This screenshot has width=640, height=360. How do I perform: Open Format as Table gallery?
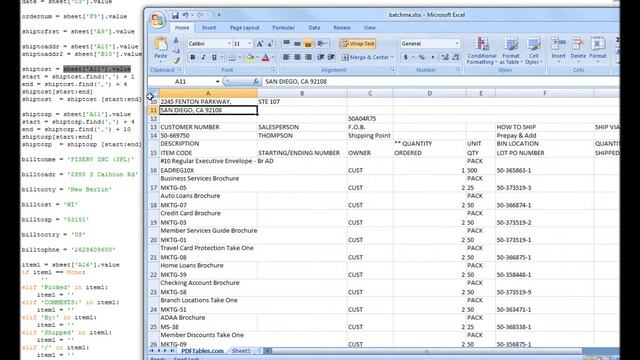[x=511, y=51]
